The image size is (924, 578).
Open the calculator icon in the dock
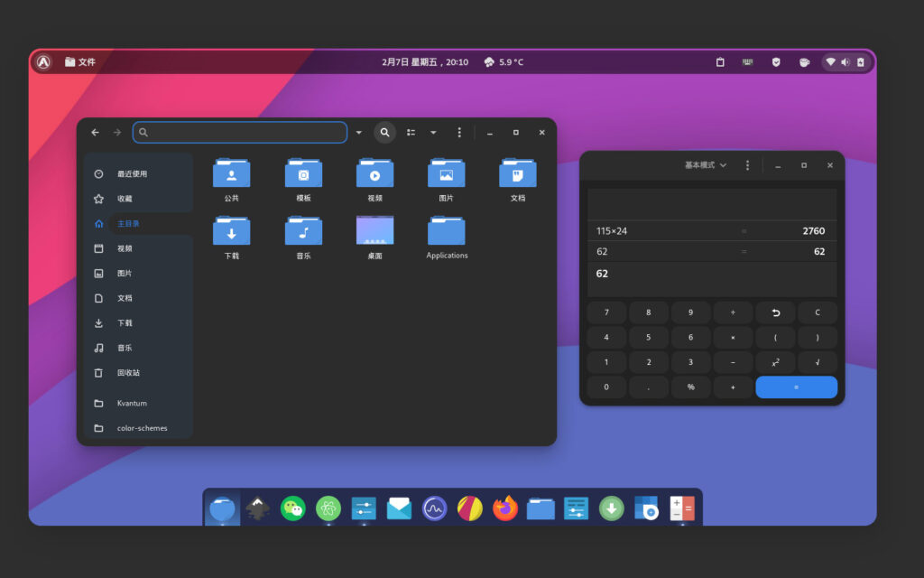[682, 508]
